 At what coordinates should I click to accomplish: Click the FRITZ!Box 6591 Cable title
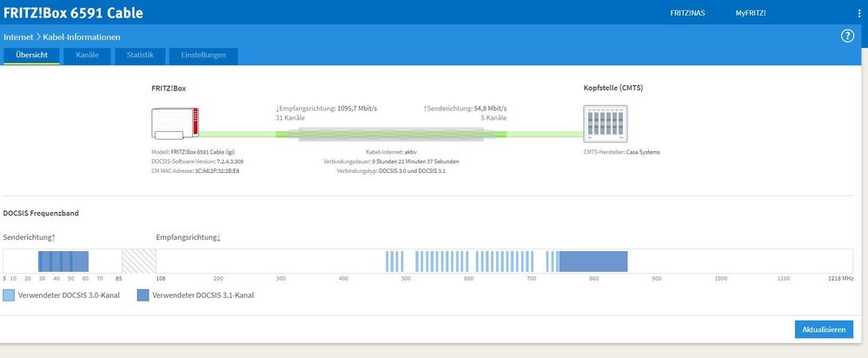pos(73,13)
